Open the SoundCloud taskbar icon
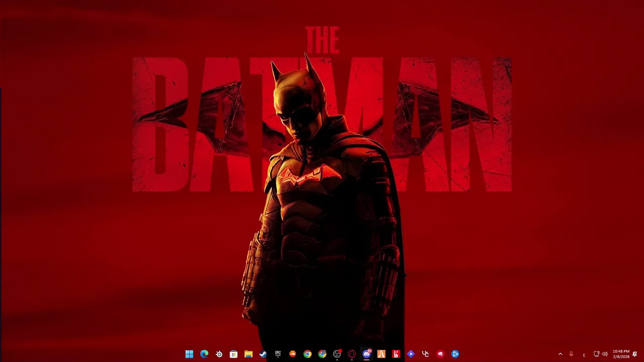 click(293, 354)
